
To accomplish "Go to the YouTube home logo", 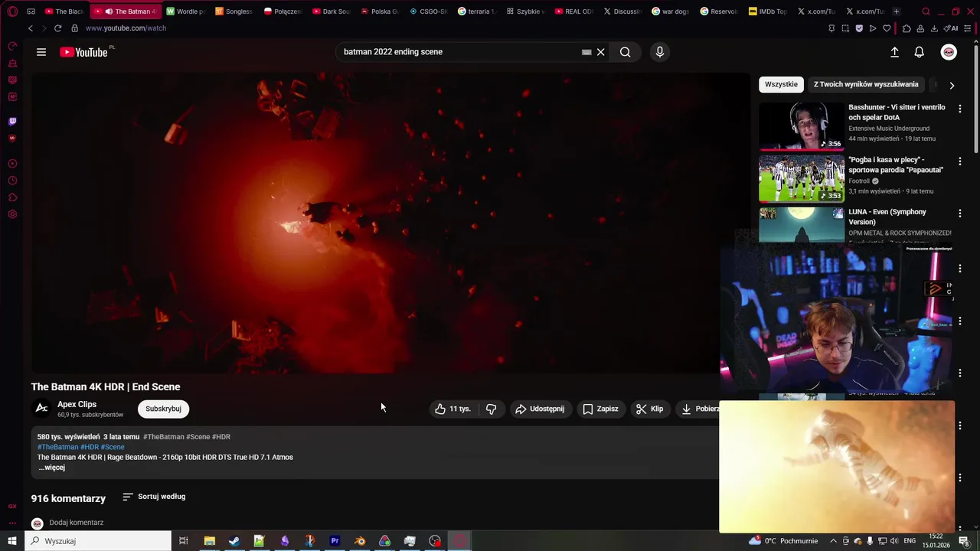I will pyautogui.click(x=83, y=52).
